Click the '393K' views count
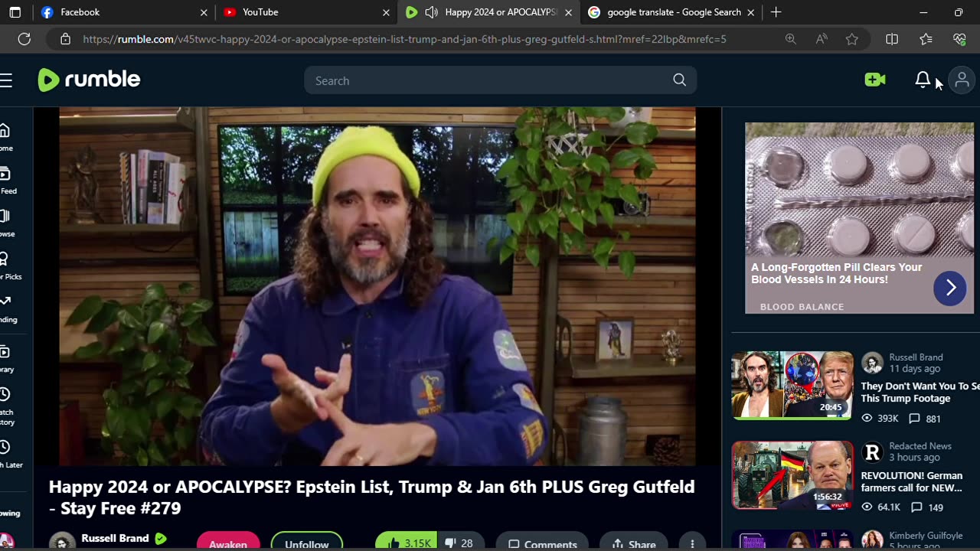 click(x=880, y=419)
